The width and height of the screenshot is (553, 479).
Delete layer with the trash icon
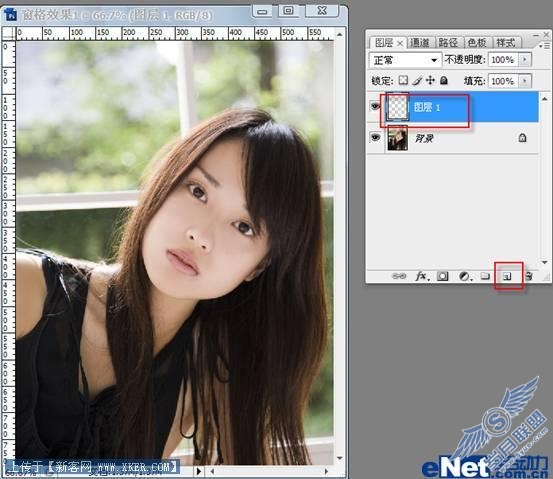click(x=529, y=276)
